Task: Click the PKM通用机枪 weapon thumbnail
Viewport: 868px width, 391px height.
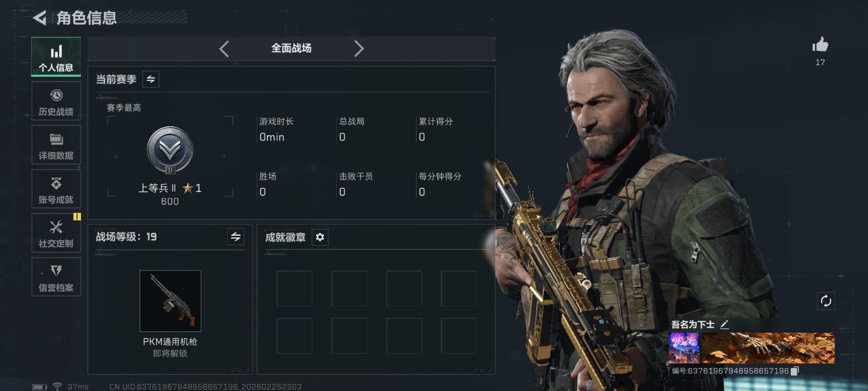Action: [170, 301]
